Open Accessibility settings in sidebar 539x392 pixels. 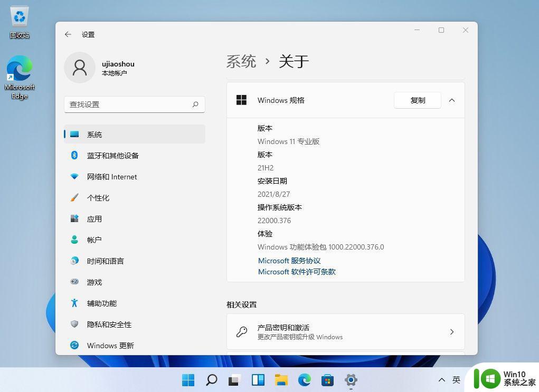point(101,303)
